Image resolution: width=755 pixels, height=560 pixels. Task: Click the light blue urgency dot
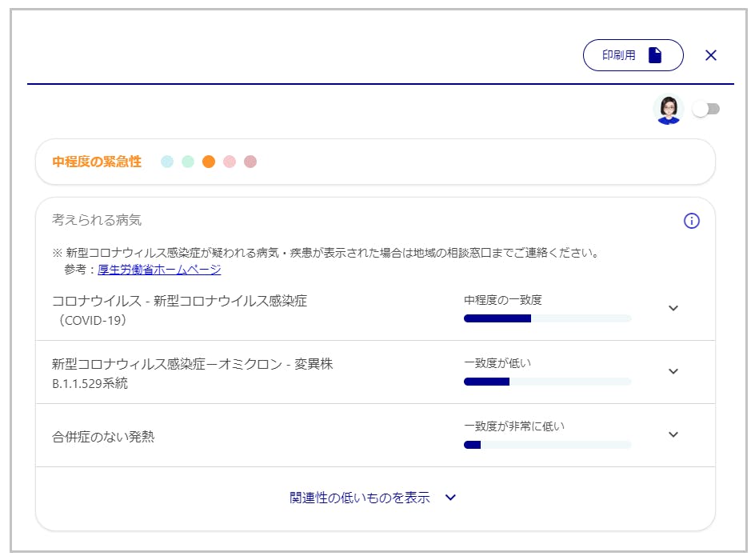point(167,162)
